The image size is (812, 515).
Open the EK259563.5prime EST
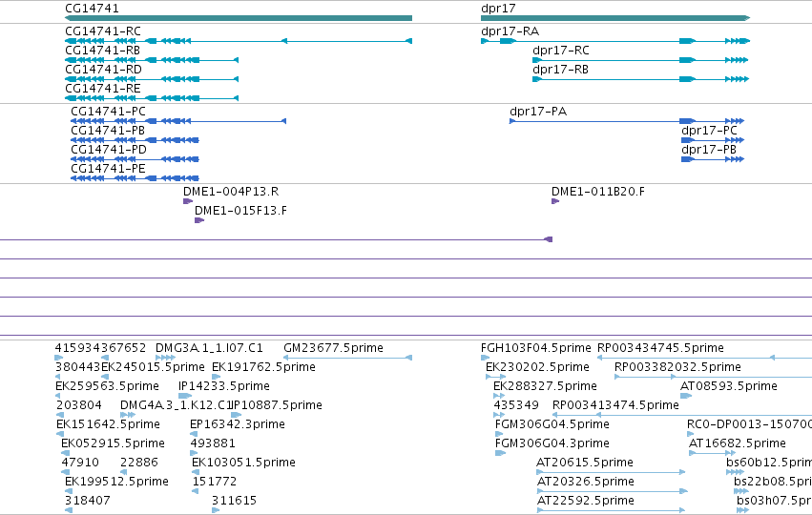click(x=57, y=396)
